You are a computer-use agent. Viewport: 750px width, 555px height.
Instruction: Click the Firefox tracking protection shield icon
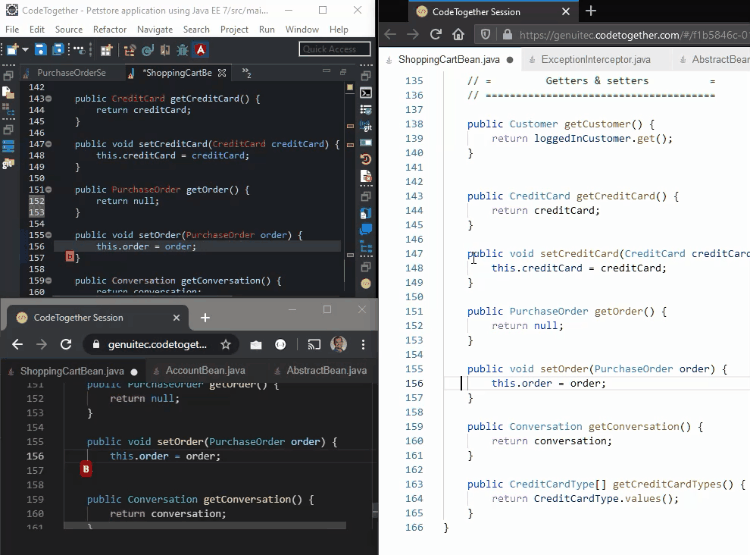pos(485,35)
